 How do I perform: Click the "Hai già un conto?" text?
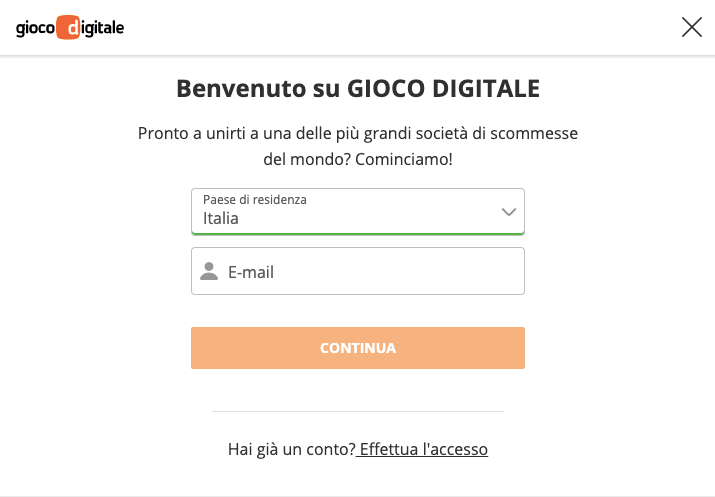point(291,450)
